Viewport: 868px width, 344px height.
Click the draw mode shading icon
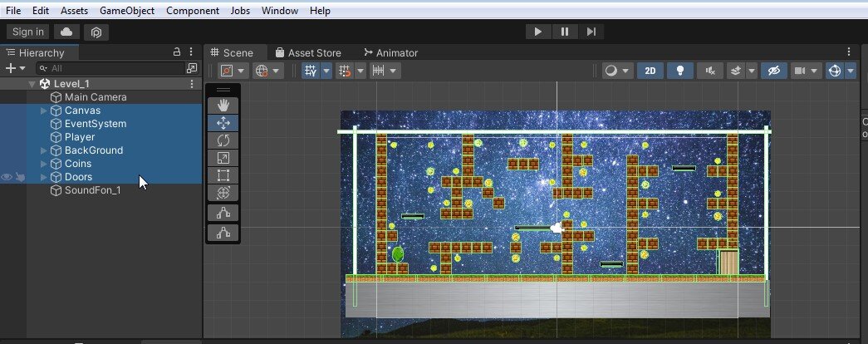coord(611,71)
